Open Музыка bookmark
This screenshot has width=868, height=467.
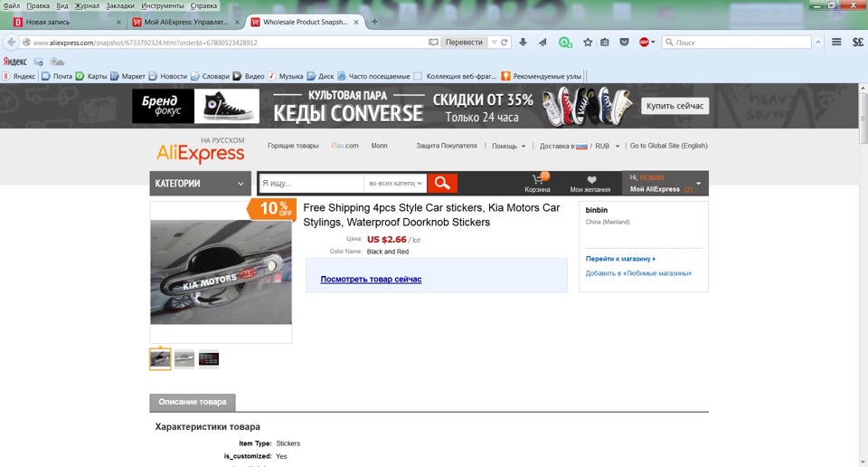(x=286, y=76)
